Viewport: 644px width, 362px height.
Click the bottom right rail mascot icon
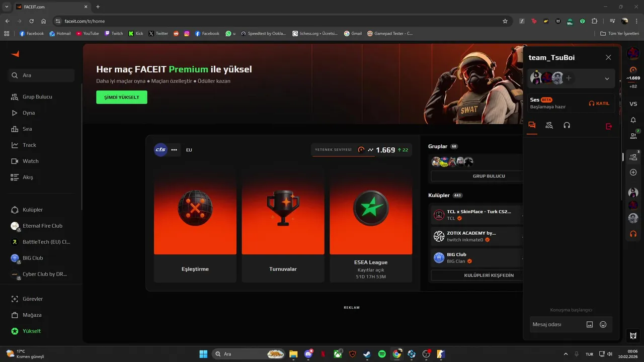click(633, 335)
